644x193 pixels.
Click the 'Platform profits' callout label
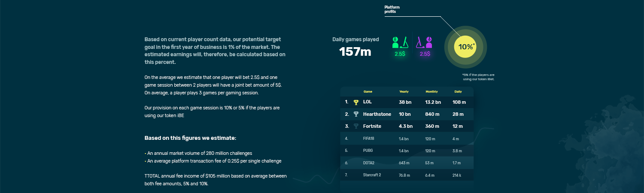pos(392,9)
